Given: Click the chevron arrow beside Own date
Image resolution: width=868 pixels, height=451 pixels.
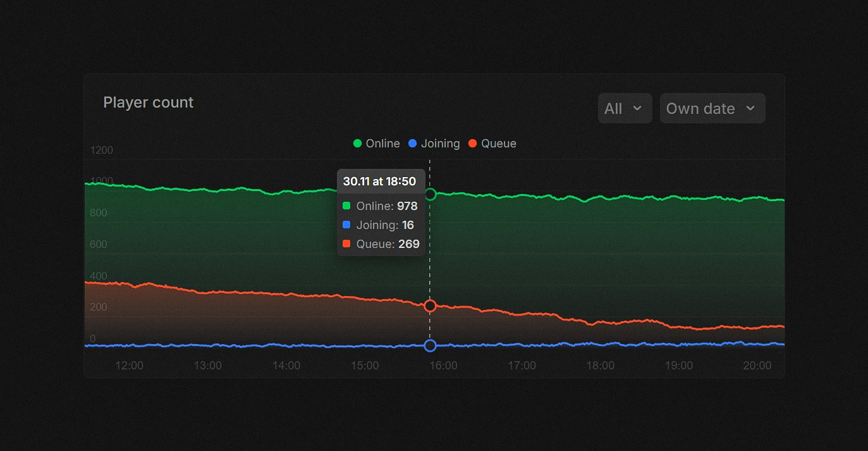Looking at the screenshot, I should point(750,108).
